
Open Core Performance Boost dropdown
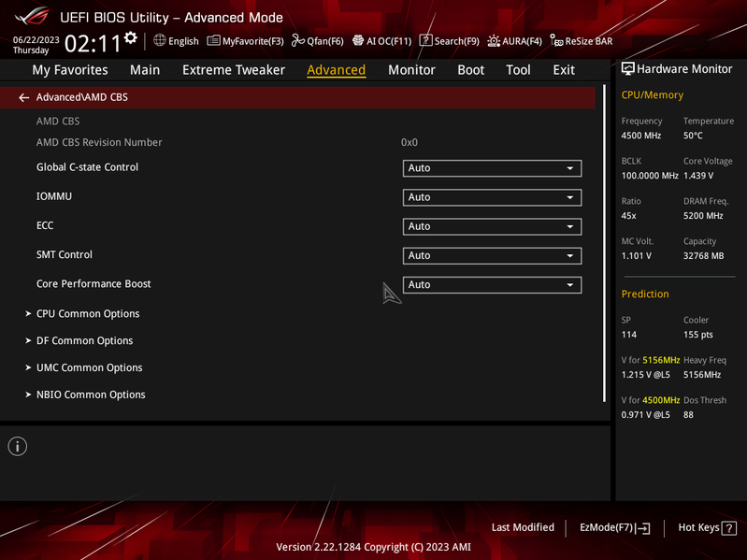tap(492, 285)
